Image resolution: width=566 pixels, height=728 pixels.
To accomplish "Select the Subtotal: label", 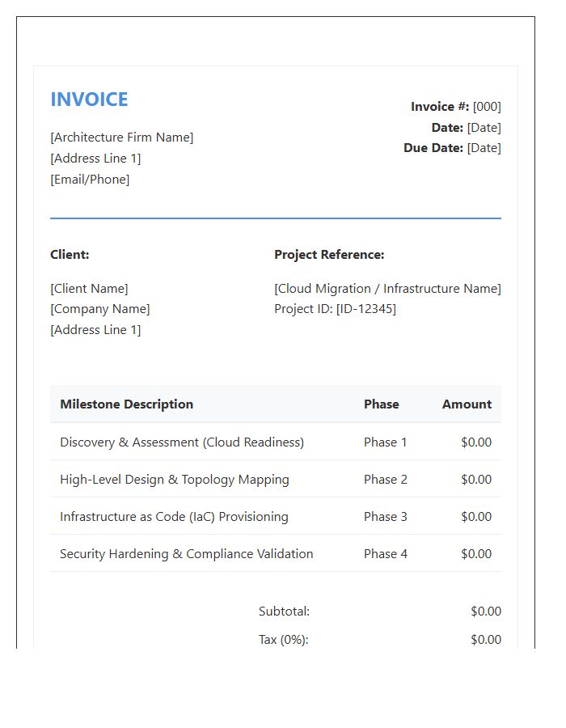I will point(284,611).
